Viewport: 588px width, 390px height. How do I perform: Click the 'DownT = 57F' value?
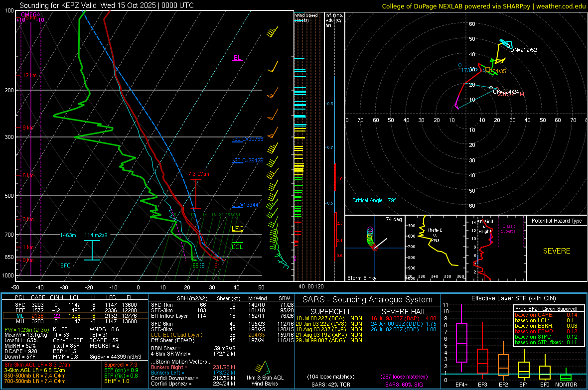pos(20,357)
